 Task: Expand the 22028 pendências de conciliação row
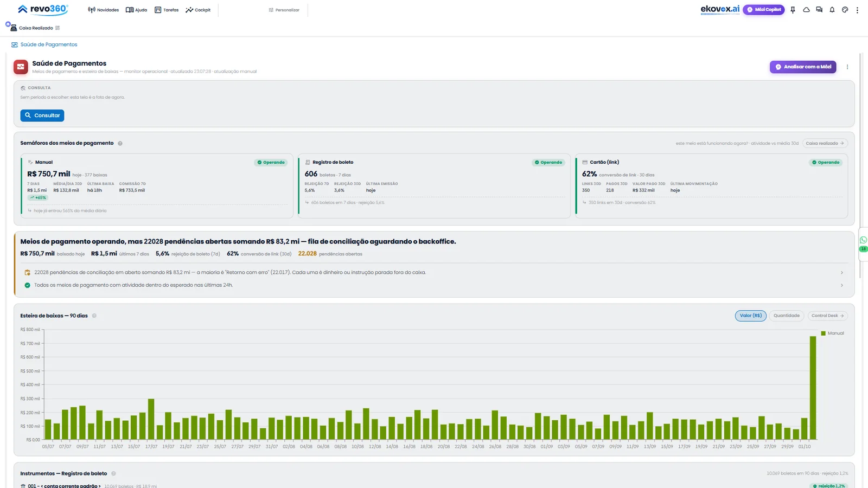pyautogui.click(x=434, y=273)
